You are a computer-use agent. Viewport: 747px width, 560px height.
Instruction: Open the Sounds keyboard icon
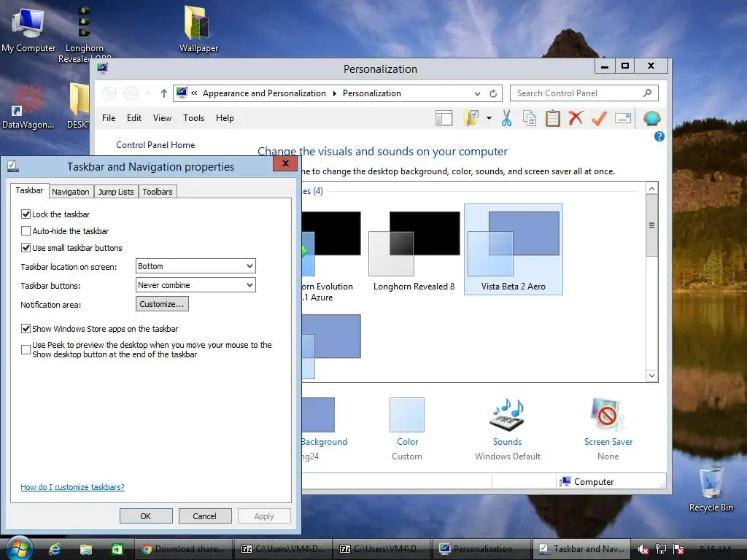coord(507,414)
